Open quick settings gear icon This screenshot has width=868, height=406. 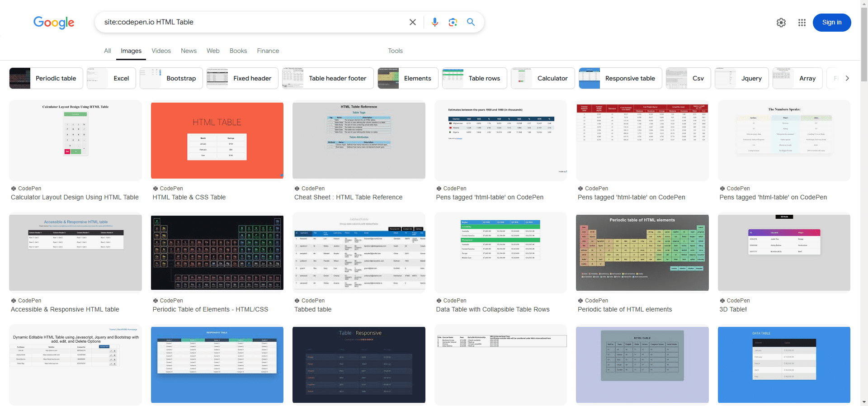pyautogui.click(x=781, y=23)
